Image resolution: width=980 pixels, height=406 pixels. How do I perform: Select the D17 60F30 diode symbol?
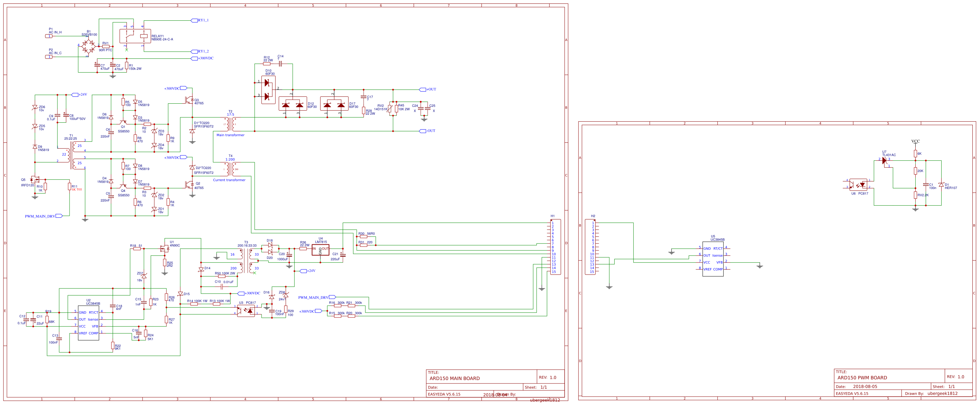334,104
